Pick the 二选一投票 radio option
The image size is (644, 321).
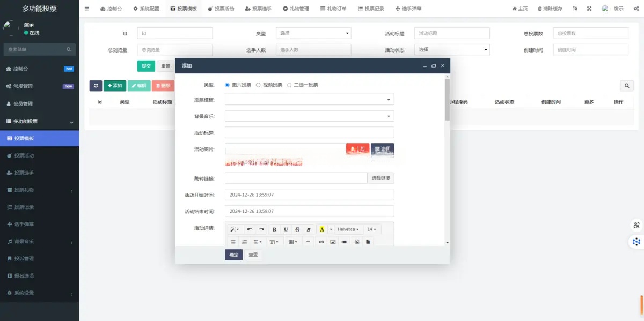pyautogui.click(x=289, y=85)
